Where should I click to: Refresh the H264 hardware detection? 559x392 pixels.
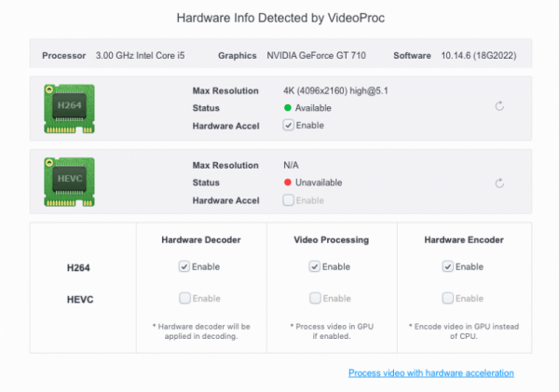click(499, 107)
